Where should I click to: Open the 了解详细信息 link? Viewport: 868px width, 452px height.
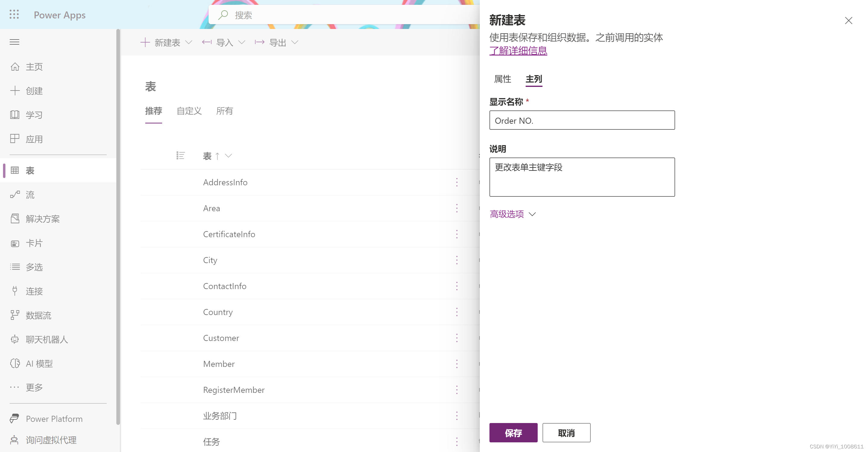coord(518,50)
